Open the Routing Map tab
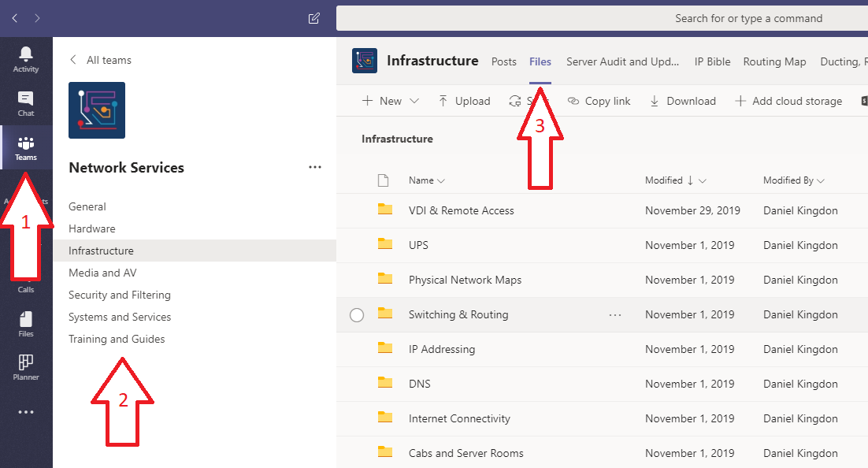Image resolution: width=868 pixels, height=468 pixels. pyautogui.click(x=774, y=61)
